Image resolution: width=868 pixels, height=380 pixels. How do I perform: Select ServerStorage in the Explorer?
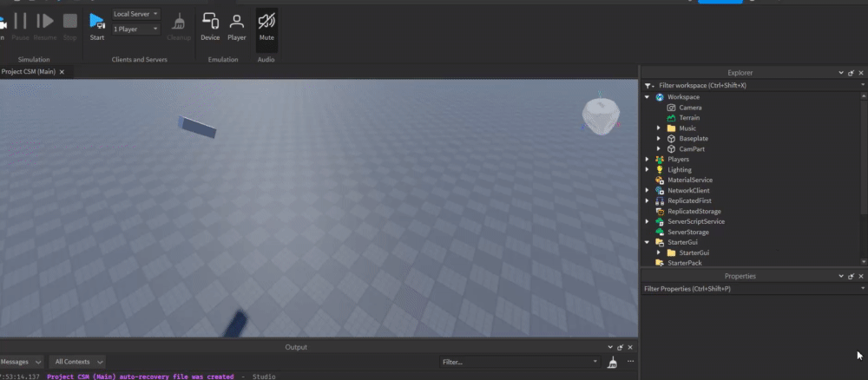(x=688, y=232)
